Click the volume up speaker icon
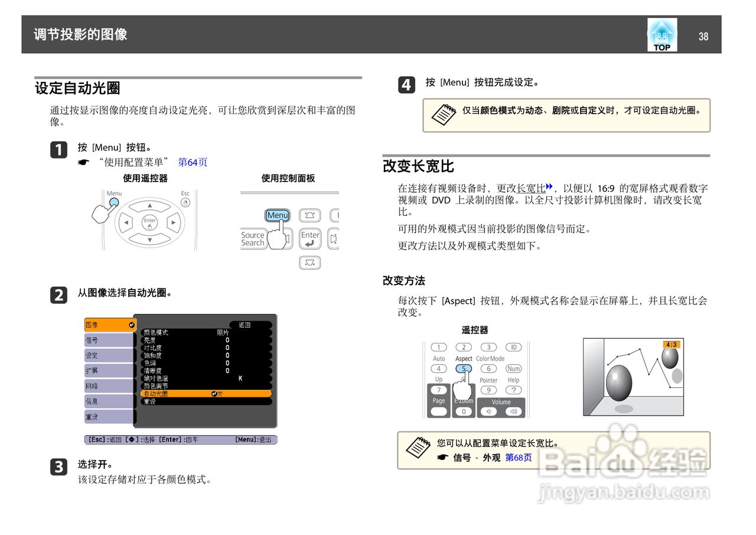The height and width of the screenshot is (535, 756). [x=513, y=411]
